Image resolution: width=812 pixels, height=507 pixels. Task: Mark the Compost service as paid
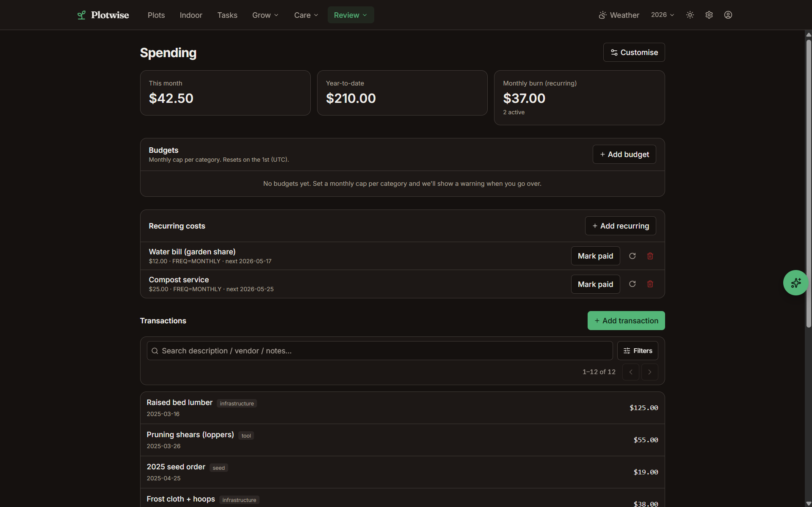(595, 284)
